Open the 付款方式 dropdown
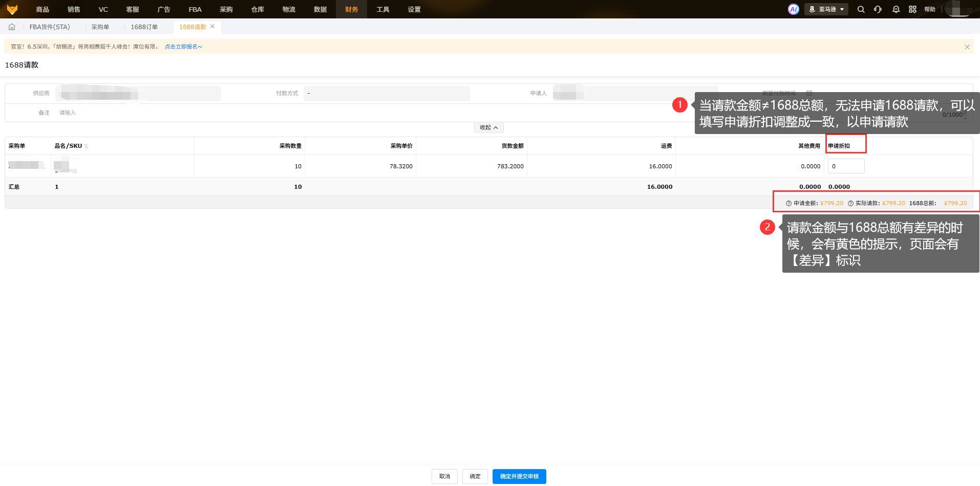The height and width of the screenshot is (486, 980). tap(387, 94)
